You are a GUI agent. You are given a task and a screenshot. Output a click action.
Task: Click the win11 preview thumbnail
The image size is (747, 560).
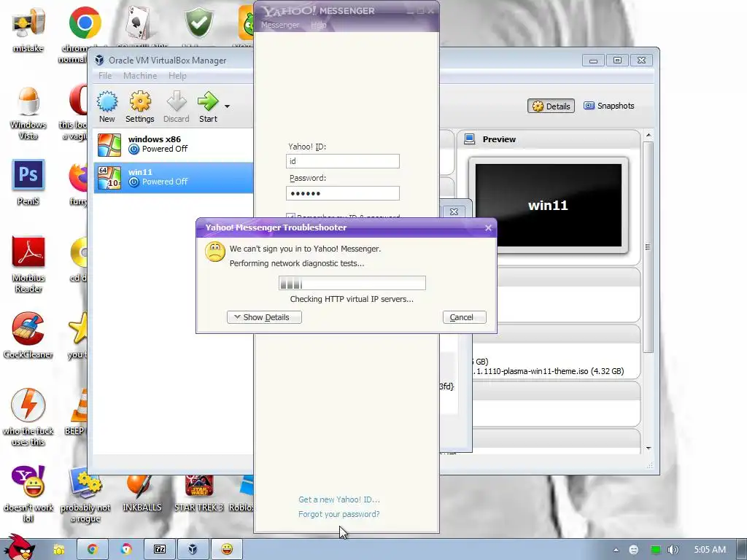(x=549, y=205)
